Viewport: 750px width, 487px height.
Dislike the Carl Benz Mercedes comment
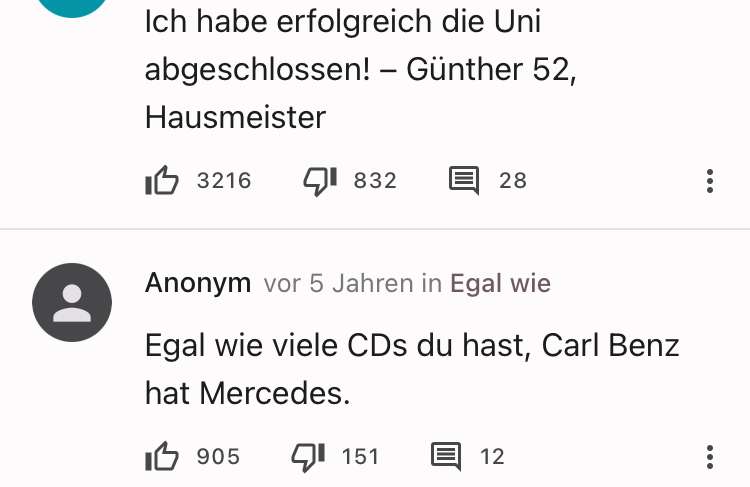pos(309,456)
